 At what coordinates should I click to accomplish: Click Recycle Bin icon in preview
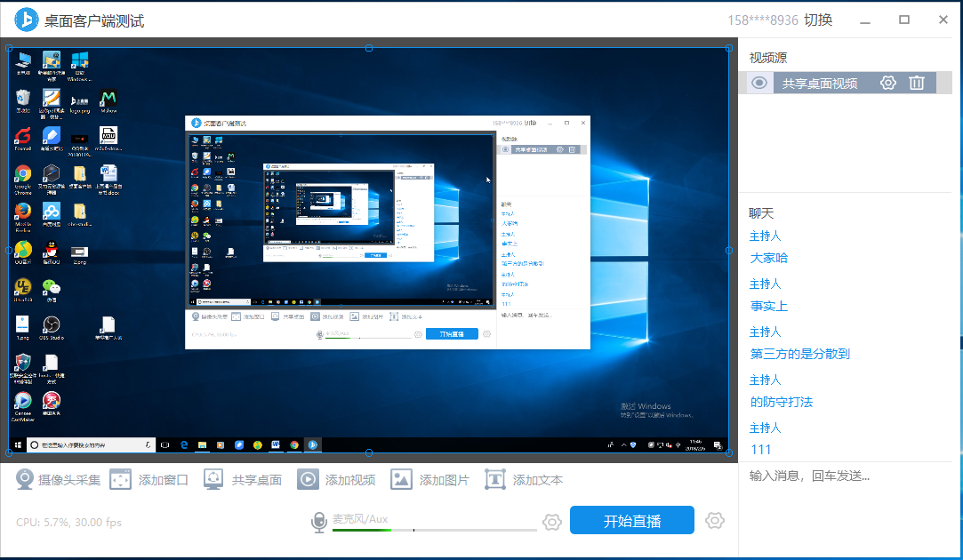point(23,101)
